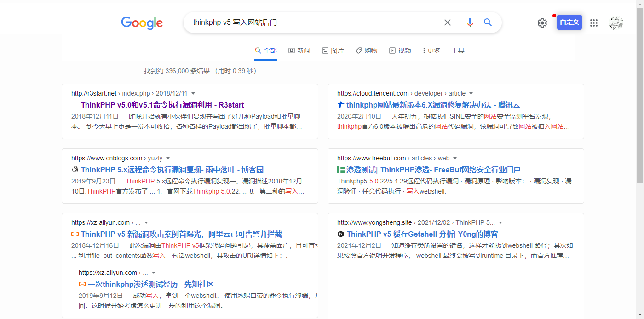Select the 全部 tab
This screenshot has height=319, width=644.
point(266,51)
